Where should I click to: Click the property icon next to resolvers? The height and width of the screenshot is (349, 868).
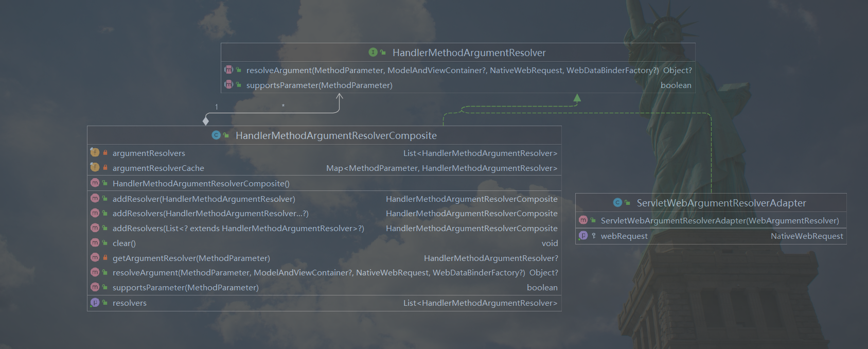pyautogui.click(x=95, y=303)
